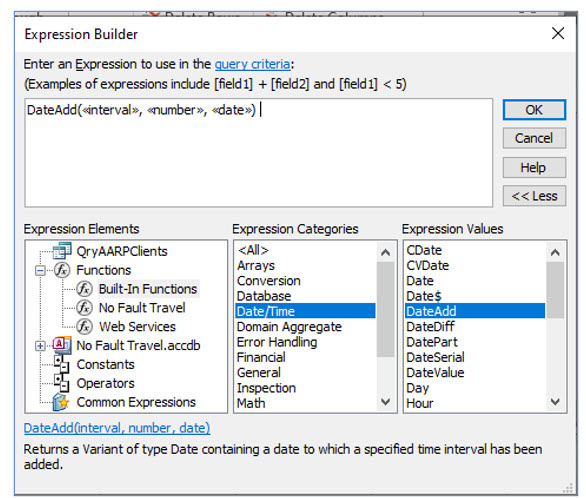Select Built-In Functions tree item

tap(148, 289)
